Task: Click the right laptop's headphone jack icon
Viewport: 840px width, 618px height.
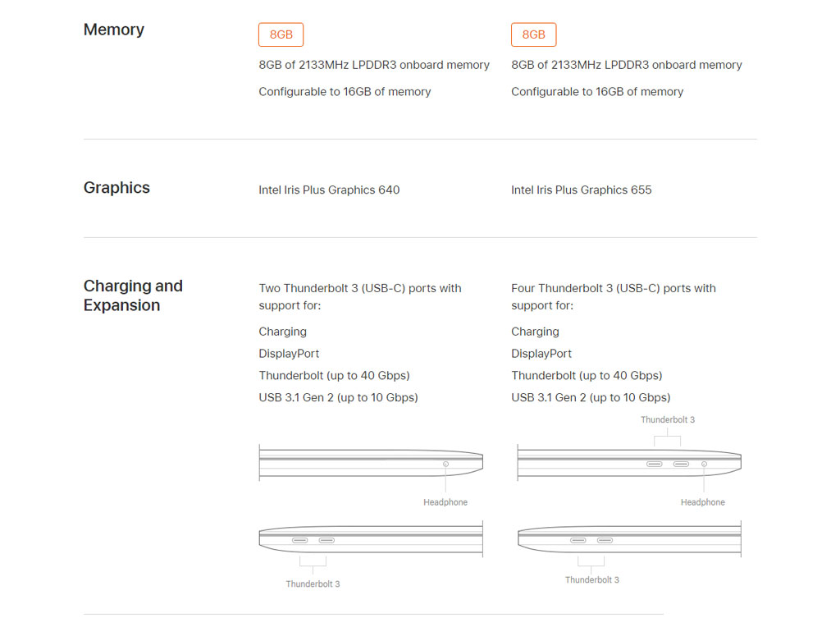Action: pos(704,465)
